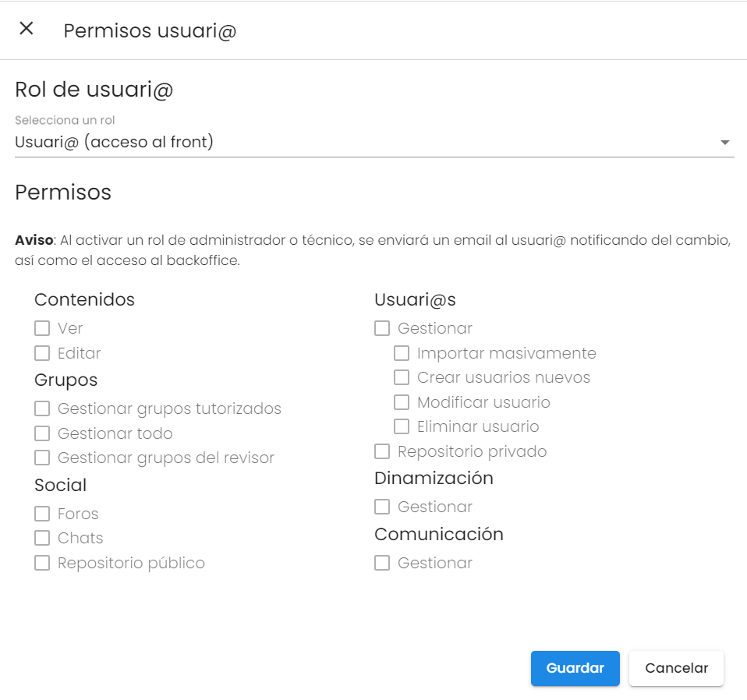Viewport: 747px width, 700px height.
Task: Tick Gestionar checkbox under Usuari@s
Action: [x=382, y=329]
